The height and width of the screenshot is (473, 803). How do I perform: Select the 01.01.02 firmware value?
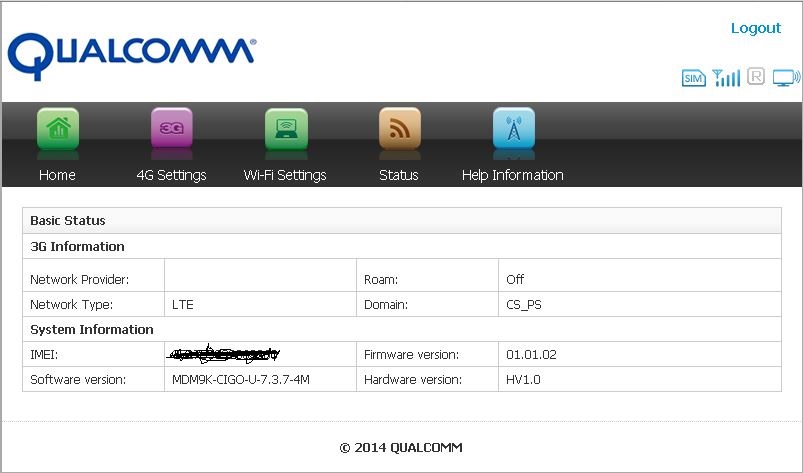pos(531,355)
